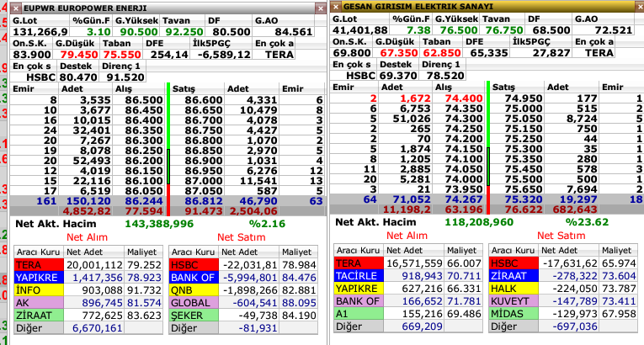Click ŞEKER broker in Net Satım table
Screen dimensions: 644x345
click(x=194, y=316)
